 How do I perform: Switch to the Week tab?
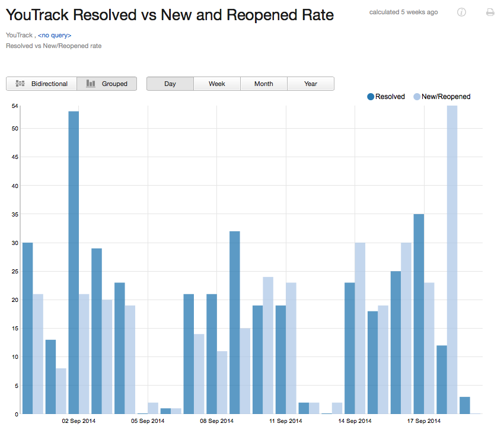coord(216,84)
